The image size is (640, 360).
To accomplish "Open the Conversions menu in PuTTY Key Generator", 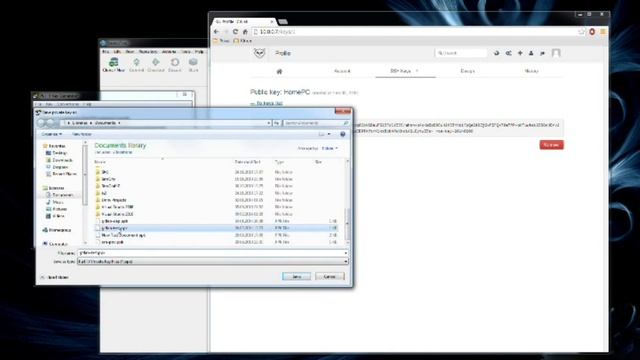I will point(68,104).
